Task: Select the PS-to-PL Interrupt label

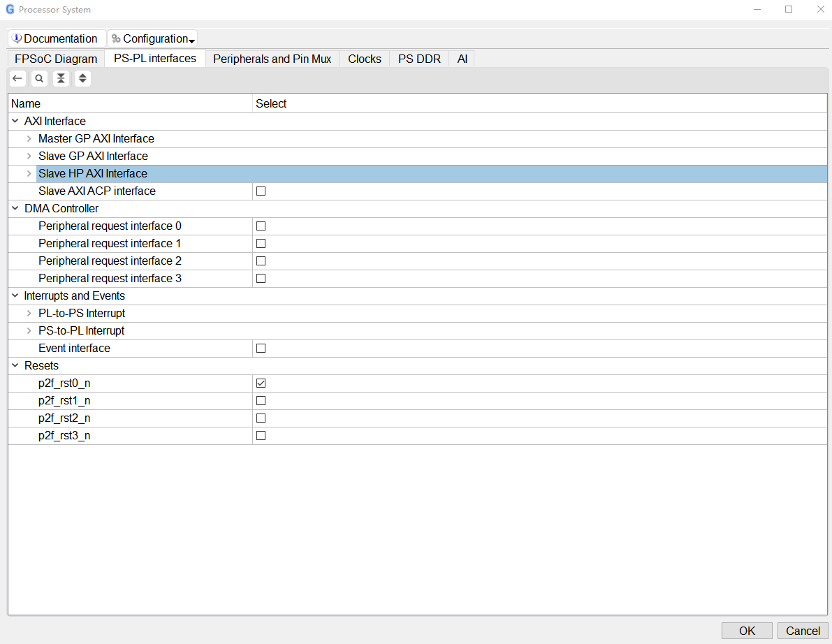Action: (x=81, y=330)
